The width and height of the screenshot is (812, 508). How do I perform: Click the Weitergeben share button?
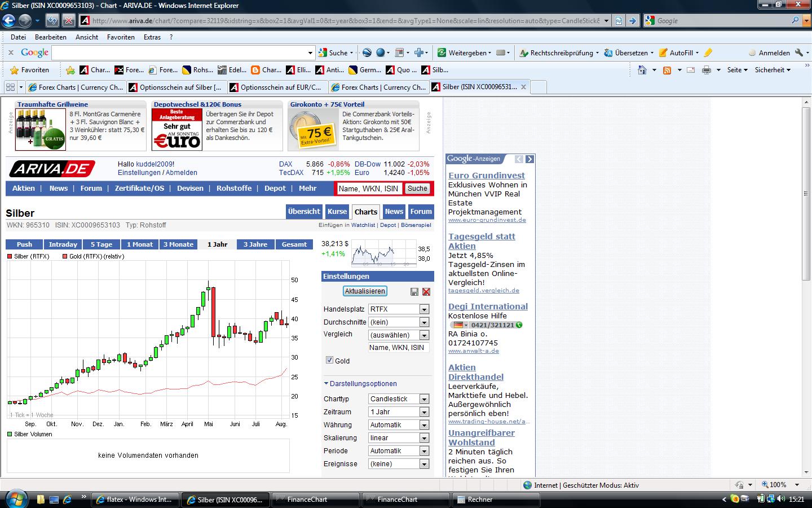click(465, 52)
